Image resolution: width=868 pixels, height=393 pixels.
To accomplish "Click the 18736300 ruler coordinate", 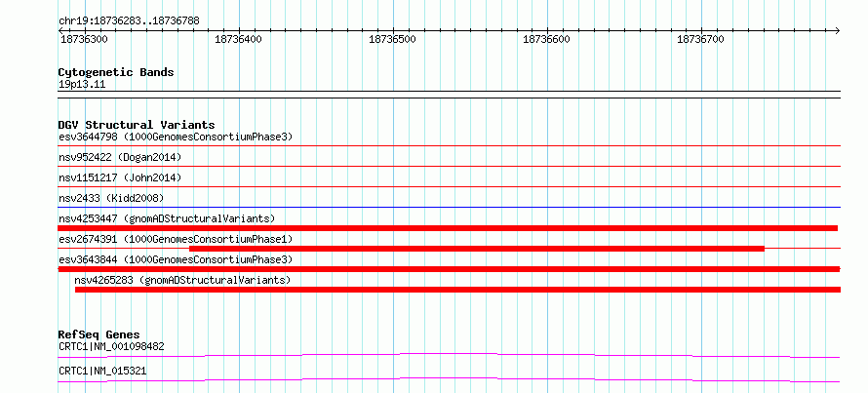I will click(x=84, y=39).
